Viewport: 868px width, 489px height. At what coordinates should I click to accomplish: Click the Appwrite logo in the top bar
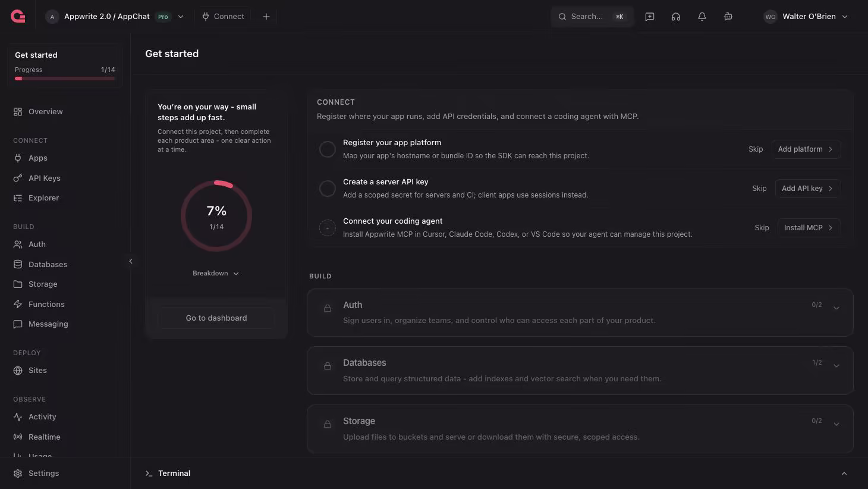(x=18, y=17)
